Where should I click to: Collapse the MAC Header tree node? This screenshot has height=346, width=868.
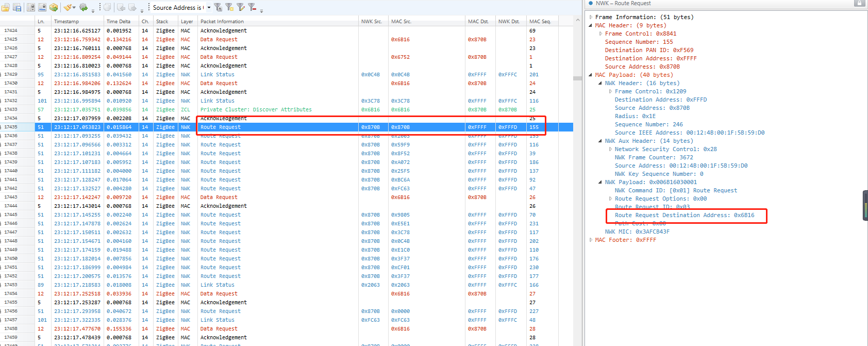pos(591,25)
